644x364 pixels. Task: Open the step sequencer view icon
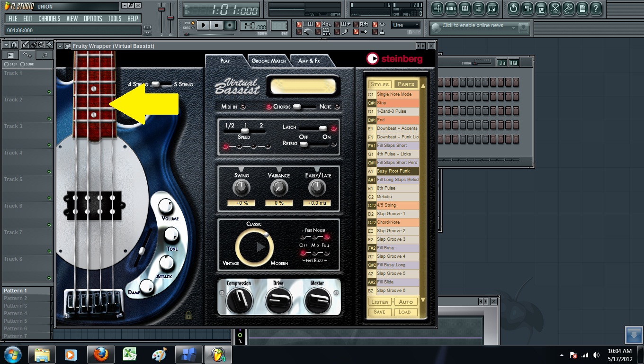point(451,9)
